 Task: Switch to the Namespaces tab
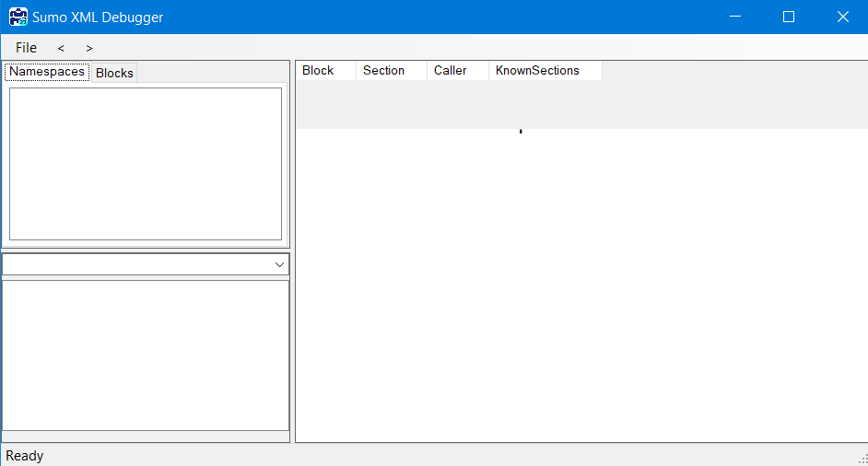tap(47, 72)
